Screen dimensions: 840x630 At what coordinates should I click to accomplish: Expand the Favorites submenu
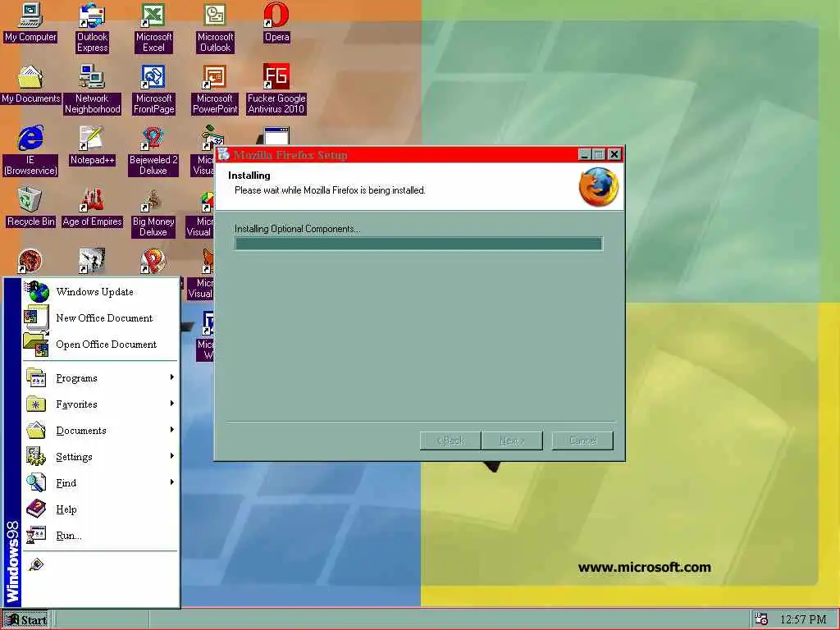click(x=100, y=404)
